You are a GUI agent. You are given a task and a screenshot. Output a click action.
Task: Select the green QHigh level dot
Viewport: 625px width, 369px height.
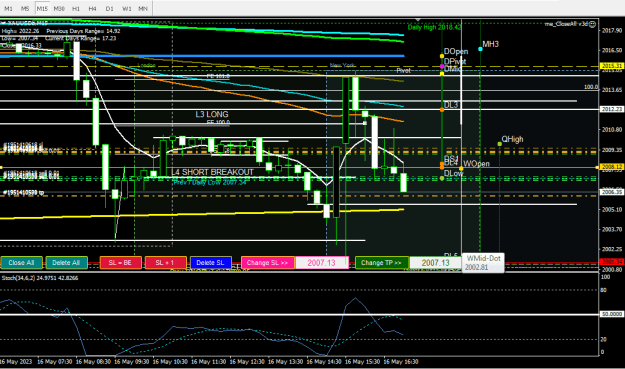500,144
